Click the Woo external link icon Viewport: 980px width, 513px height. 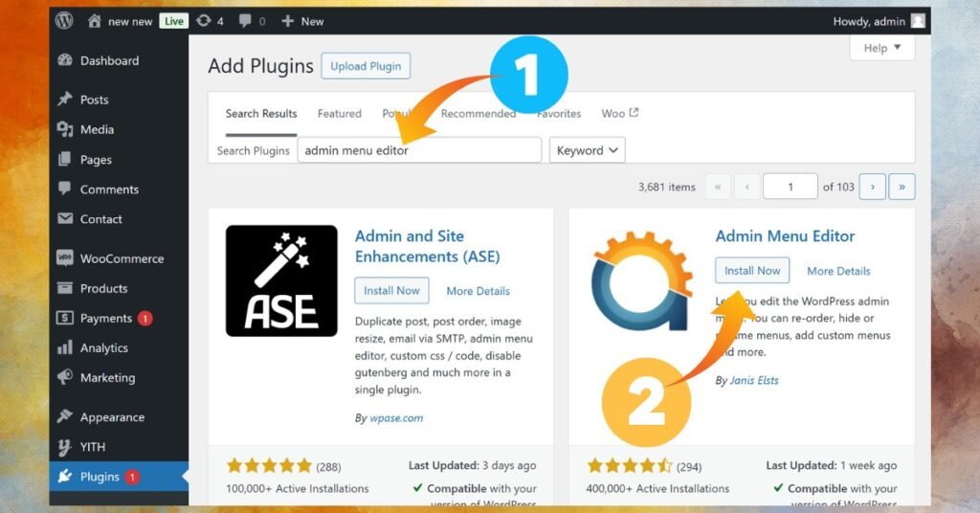(x=634, y=113)
